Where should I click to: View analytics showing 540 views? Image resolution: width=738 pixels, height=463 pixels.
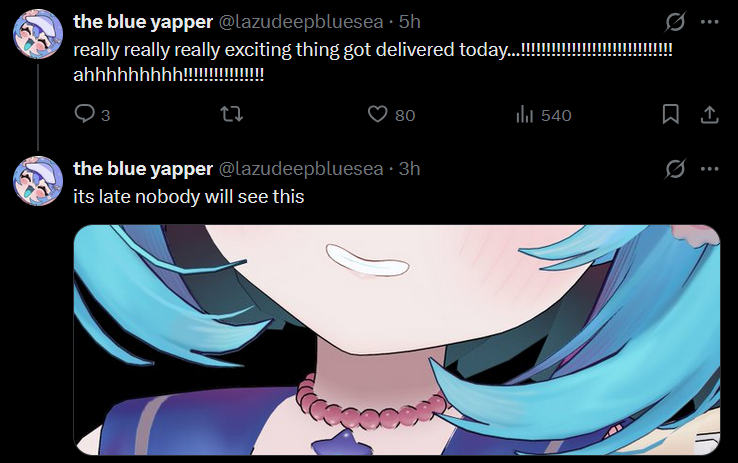pos(544,114)
